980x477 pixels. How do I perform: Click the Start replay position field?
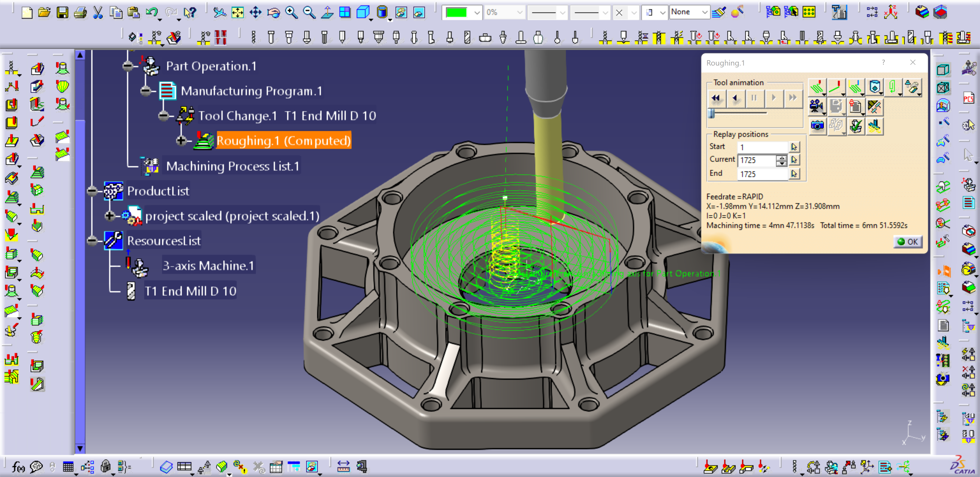coord(762,147)
